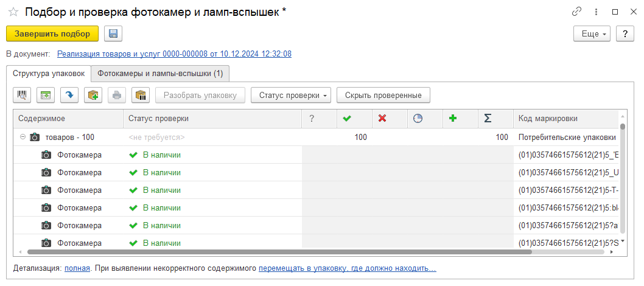The image size is (644, 286).
Task: Click the package with barcode icon
Action: pyautogui.click(x=141, y=95)
